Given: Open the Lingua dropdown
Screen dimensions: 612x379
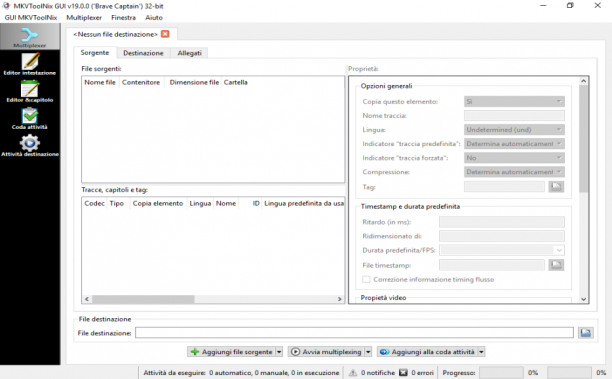Looking at the screenshot, I should coord(514,130).
